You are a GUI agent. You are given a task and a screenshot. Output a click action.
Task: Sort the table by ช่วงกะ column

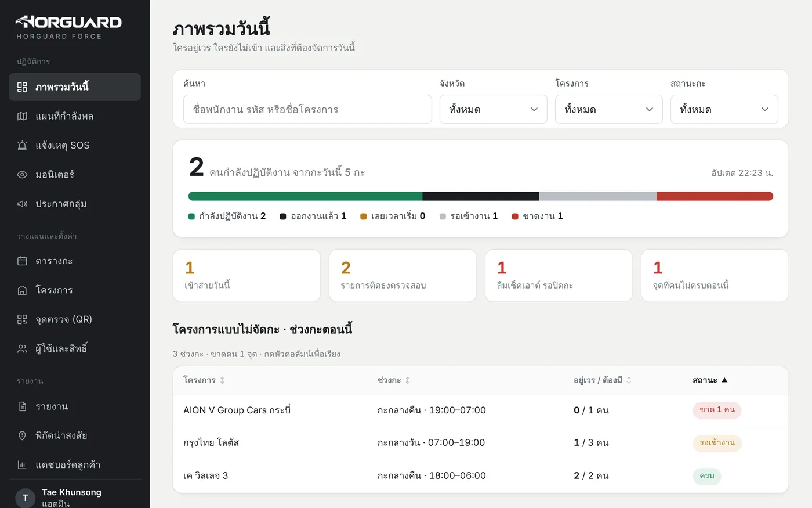click(x=394, y=380)
